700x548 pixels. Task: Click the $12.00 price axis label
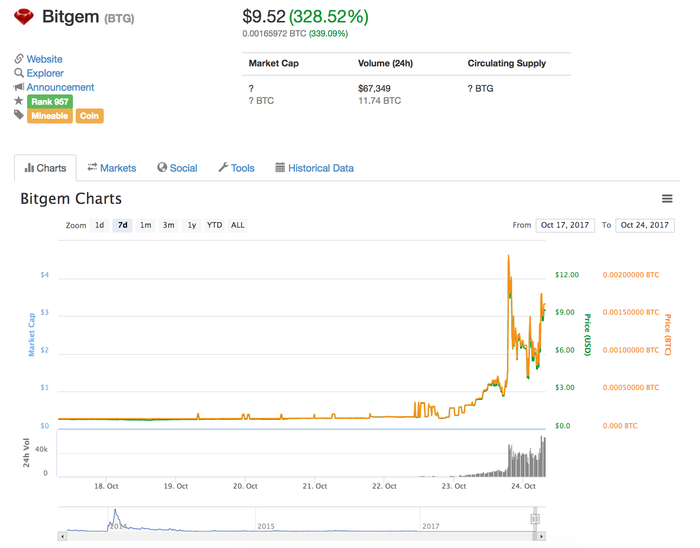coord(567,275)
